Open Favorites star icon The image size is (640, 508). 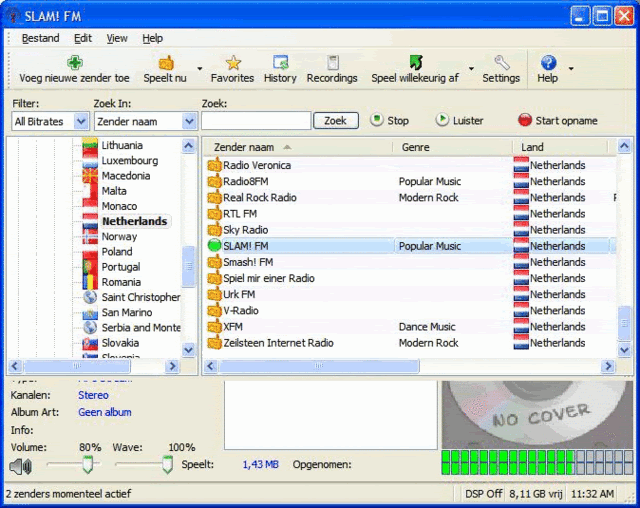pyautogui.click(x=233, y=62)
